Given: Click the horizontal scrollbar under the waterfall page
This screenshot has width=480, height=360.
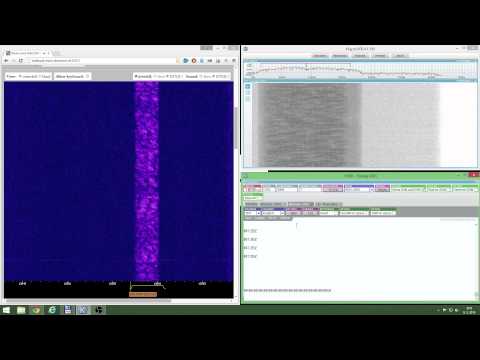Looking at the screenshot, I should click(89, 301).
